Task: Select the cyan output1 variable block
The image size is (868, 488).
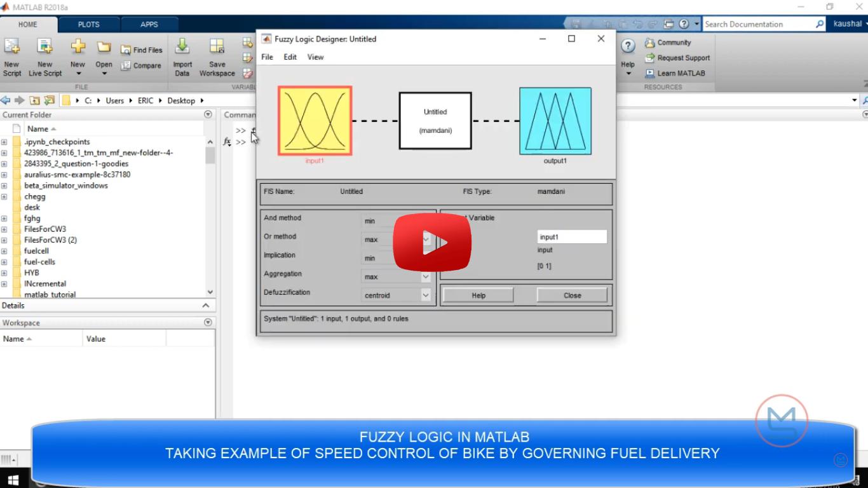Action: pos(555,121)
